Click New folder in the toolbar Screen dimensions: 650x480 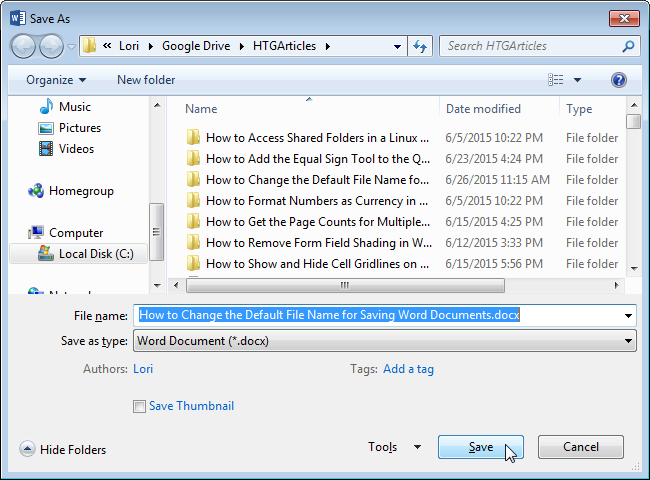tap(146, 80)
